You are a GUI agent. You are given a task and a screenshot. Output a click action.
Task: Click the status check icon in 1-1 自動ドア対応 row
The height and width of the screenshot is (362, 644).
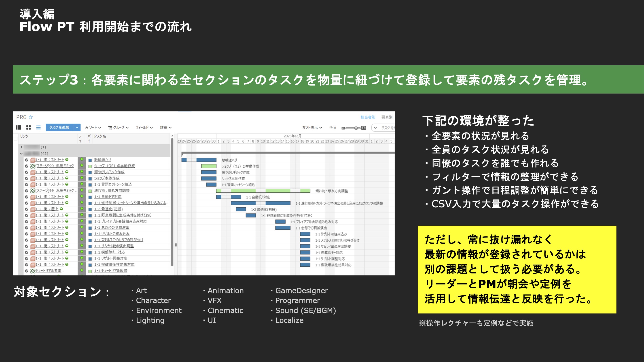pyautogui.click(x=27, y=197)
